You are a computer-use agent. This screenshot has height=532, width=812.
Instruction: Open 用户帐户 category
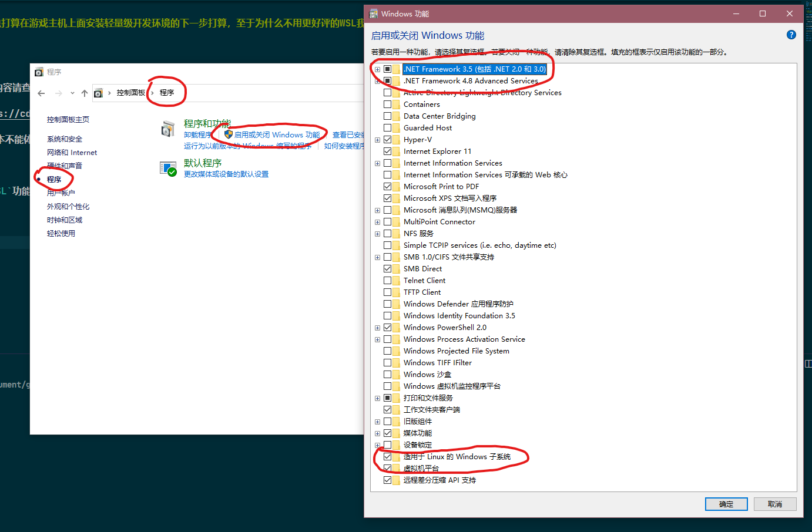[x=61, y=193]
